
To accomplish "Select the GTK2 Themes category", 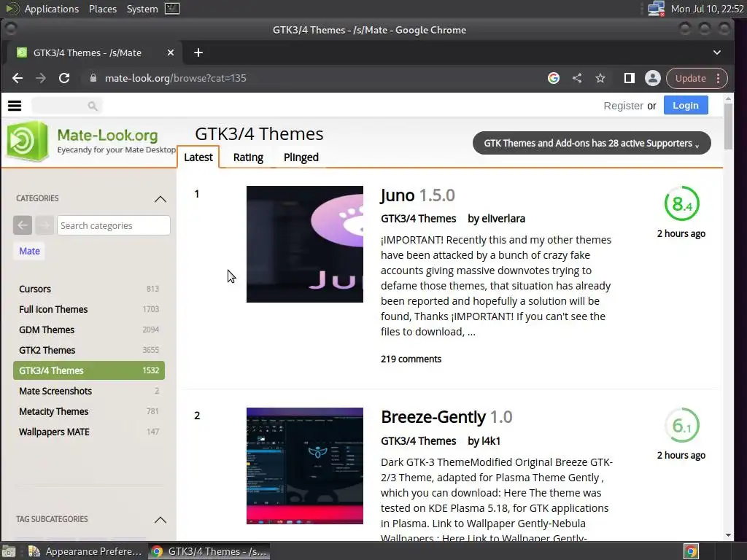I will [x=89, y=350].
